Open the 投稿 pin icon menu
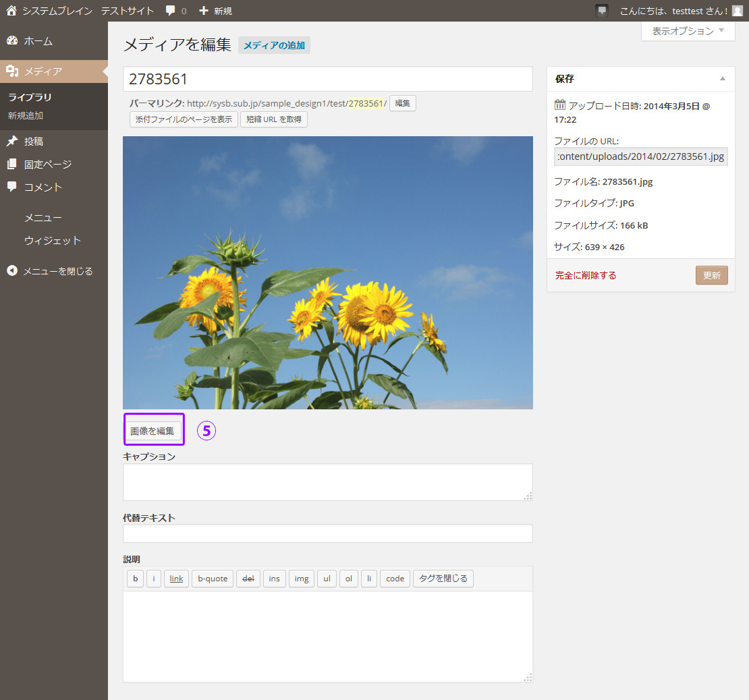The height and width of the screenshot is (700, 749). pyautogui.click(x=11, y=142)
